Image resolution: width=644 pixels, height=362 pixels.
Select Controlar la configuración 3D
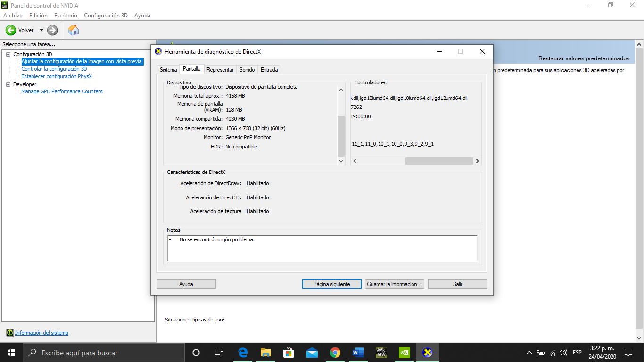click(x=54, y=69)
